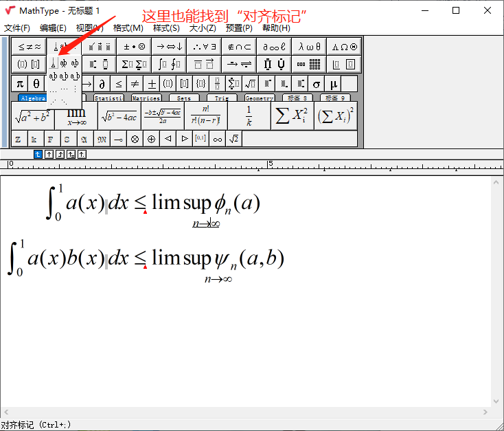Open the 样式(S) menu

point(166,28)
